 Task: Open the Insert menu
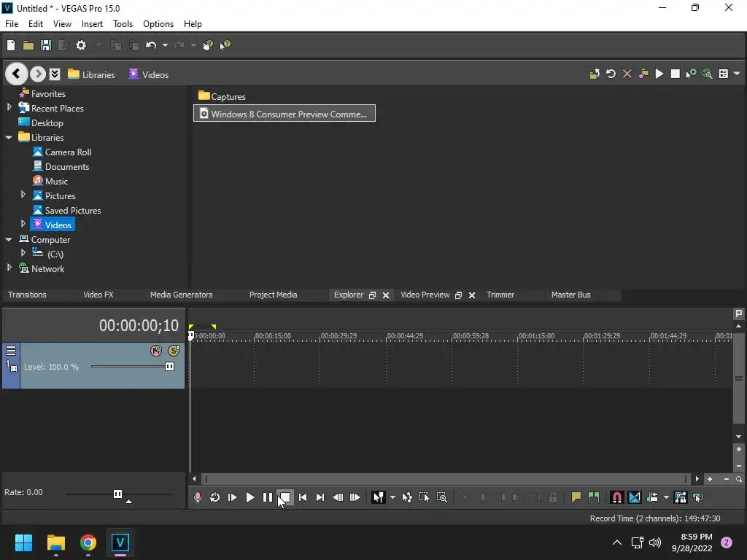click(x=92, y=24)
